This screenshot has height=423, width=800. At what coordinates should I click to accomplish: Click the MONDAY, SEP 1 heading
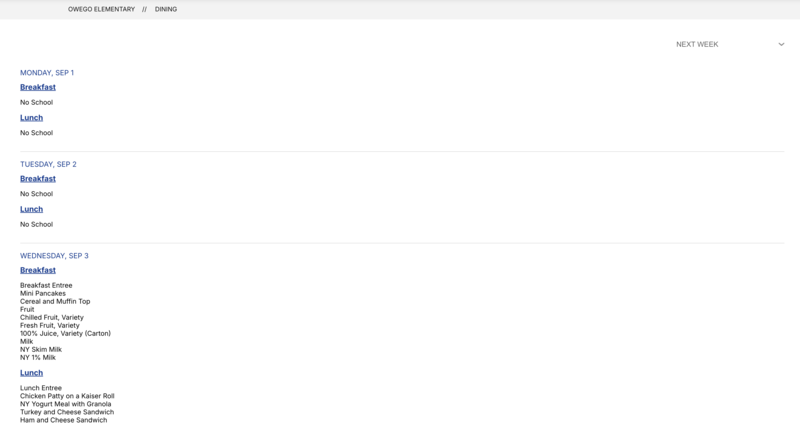coord(47,73)
